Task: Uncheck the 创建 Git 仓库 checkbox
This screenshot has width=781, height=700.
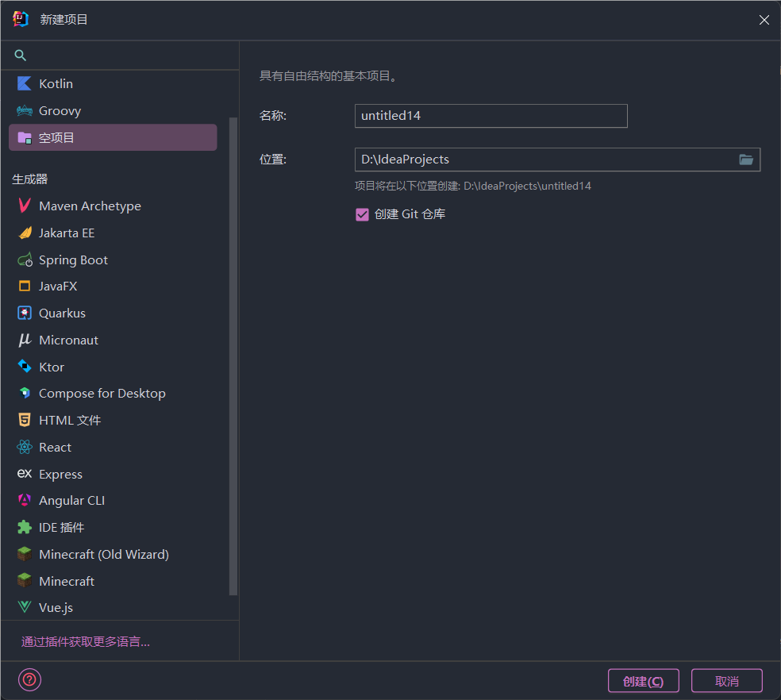Action: 362,214
